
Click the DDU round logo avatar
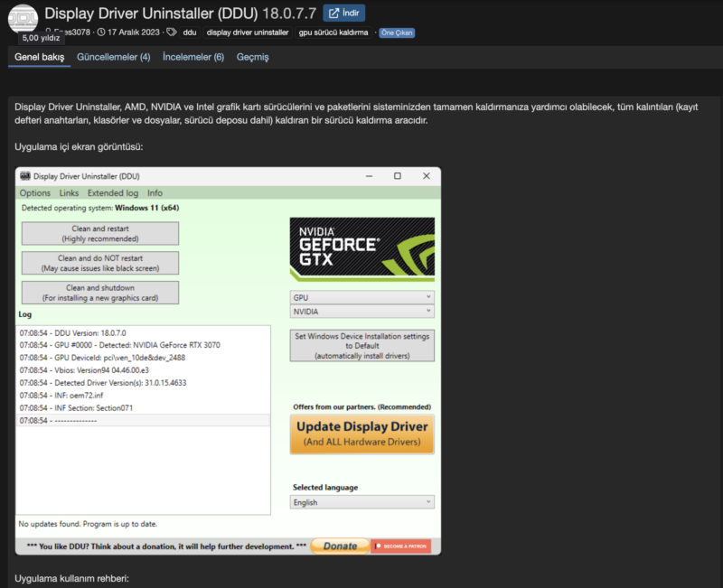pos(23,18)
